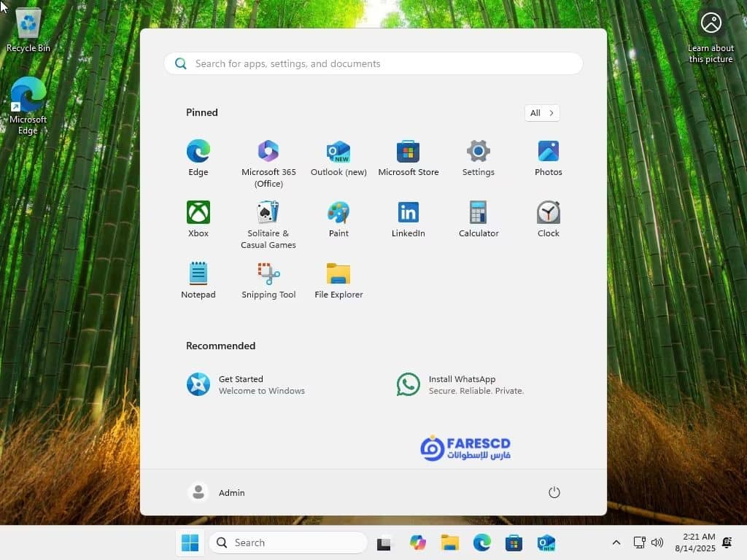Viewport: 747px width, 560px height.
Task: Launch Microsoft 365 (Office) app
Action: click(268, 164)
